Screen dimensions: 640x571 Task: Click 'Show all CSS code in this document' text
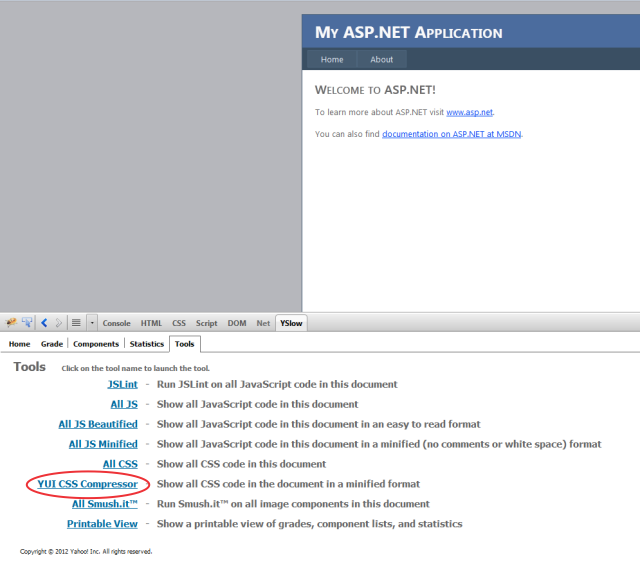coord(241,464)
